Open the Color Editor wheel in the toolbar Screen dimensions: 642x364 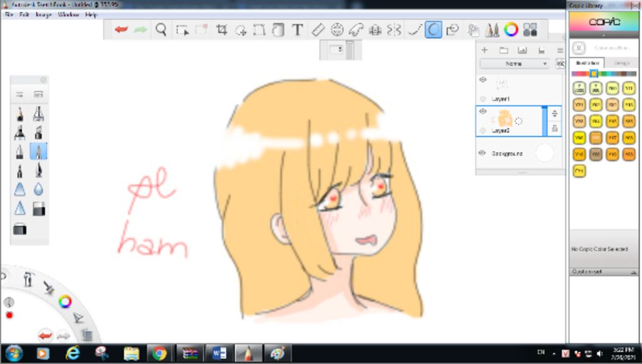click(x=511, y=29)
